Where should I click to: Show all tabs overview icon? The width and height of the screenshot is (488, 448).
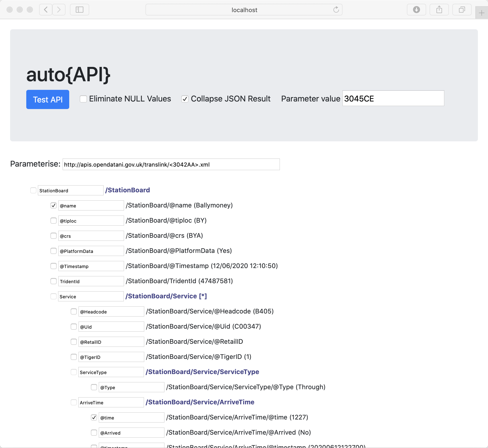tap(462, 10)
